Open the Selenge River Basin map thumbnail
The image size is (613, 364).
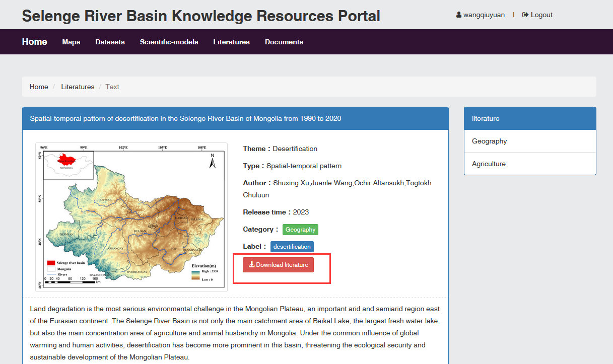(131, 217)
